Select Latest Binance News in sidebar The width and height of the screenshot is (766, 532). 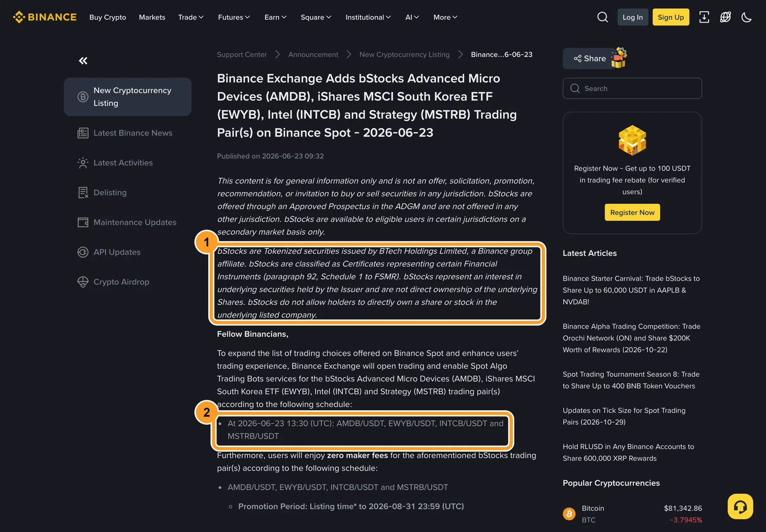127,133
